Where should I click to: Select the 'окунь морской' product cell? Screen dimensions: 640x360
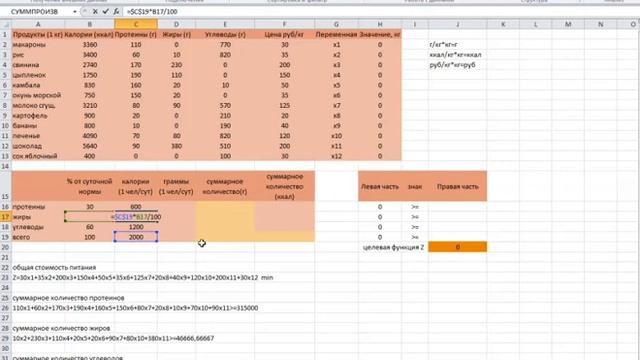pos(38,95)
